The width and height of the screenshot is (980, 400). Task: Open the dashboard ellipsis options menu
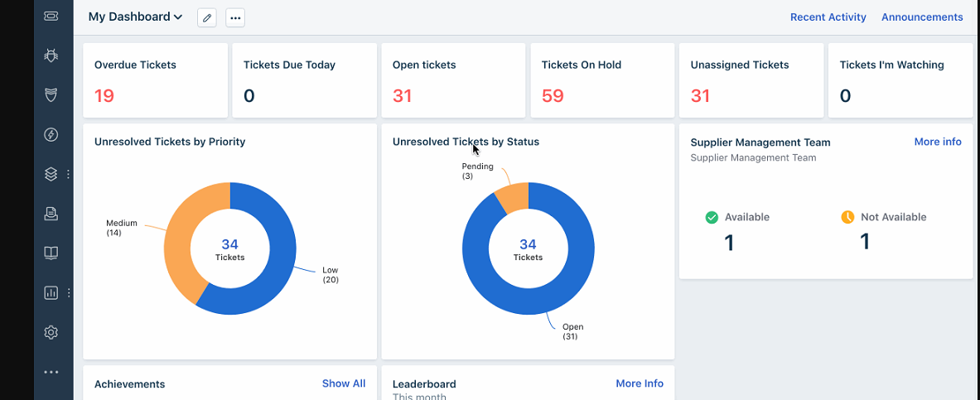(x=235, y=17)
